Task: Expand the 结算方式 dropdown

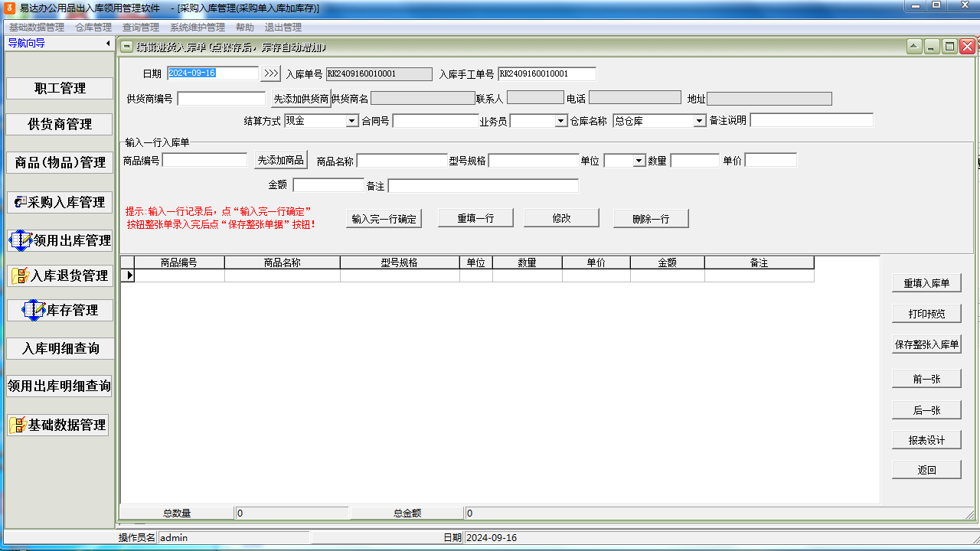Action: (x=351, y=121)
